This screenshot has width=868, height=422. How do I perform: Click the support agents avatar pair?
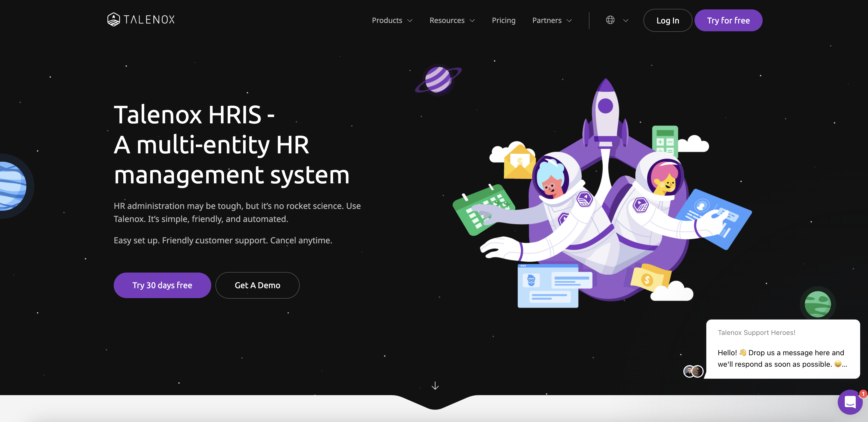(693, 371)
